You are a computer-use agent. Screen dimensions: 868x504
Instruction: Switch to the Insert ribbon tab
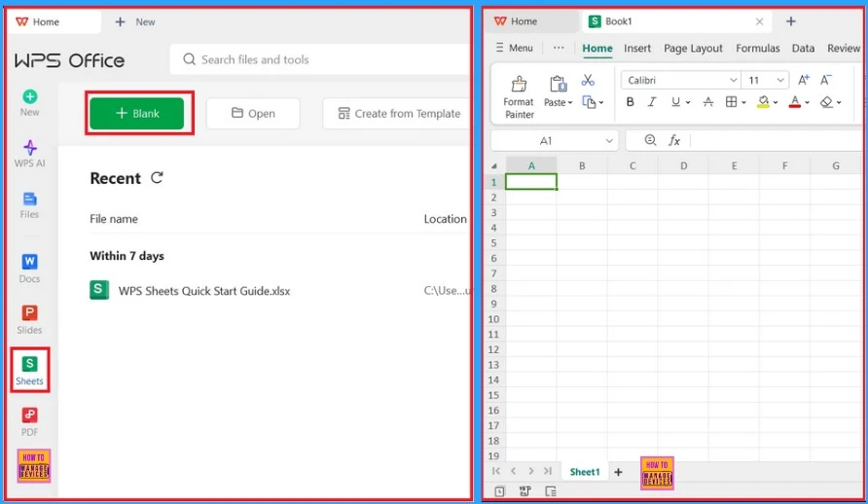[637, 48]
